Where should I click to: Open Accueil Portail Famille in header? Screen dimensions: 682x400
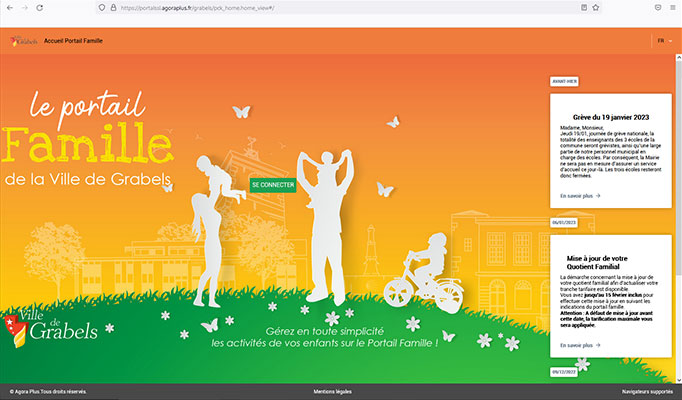pos(73,41)
